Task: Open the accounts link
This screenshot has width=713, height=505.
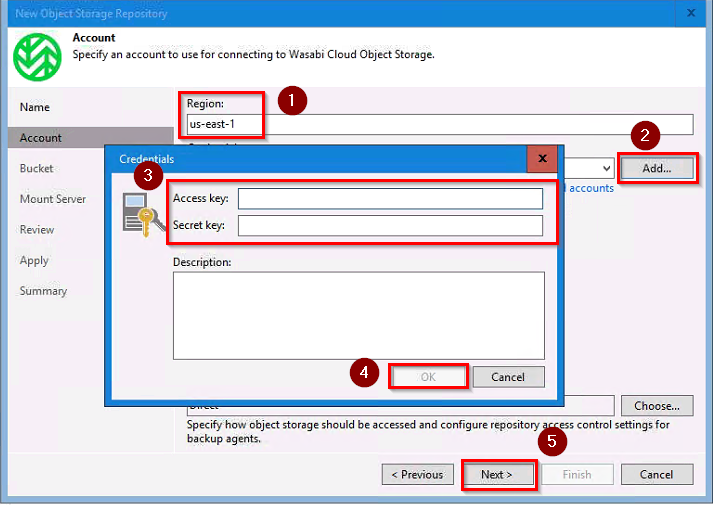Action: (591, 188)
